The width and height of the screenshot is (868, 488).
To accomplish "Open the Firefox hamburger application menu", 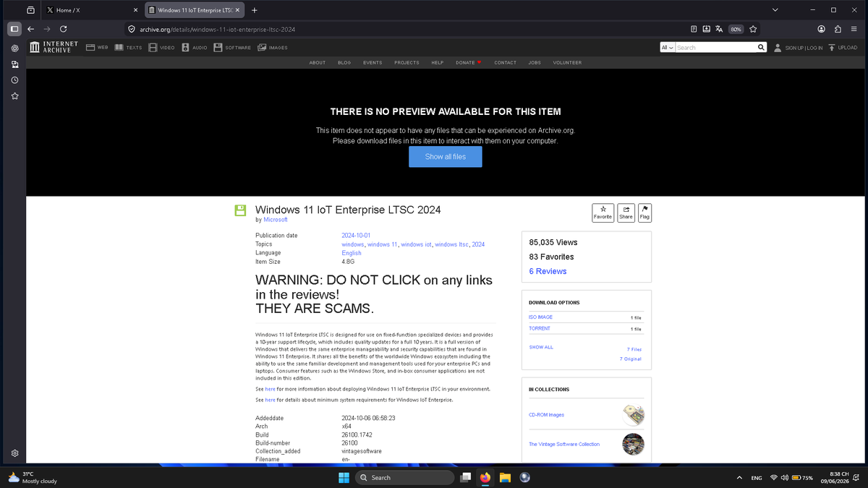I will tap(854, 29).
